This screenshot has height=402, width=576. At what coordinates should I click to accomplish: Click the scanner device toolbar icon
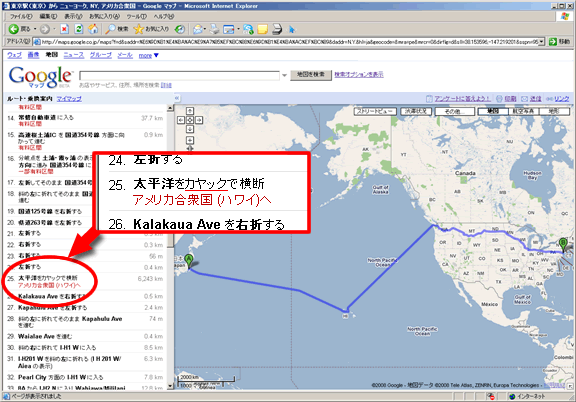[277, 29]
